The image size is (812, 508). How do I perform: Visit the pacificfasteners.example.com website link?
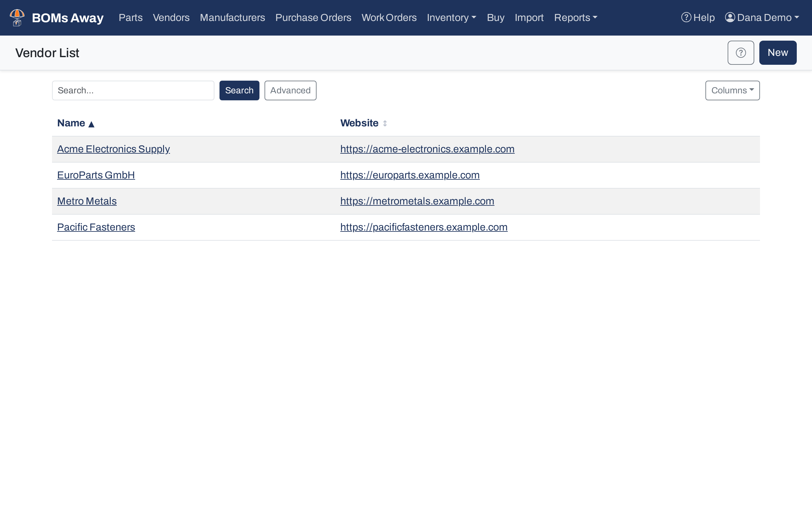click(x=424, y=227)
